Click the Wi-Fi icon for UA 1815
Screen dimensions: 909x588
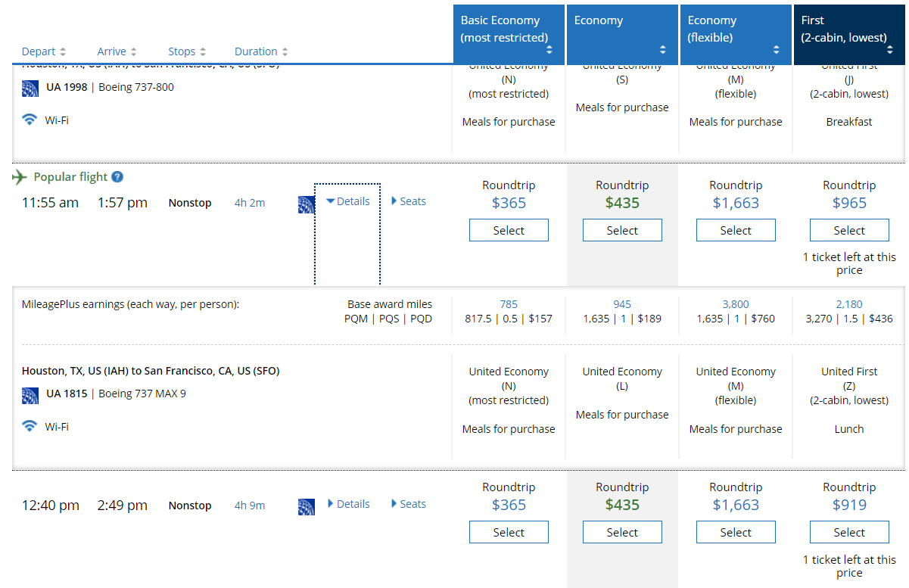coord(30,426)
